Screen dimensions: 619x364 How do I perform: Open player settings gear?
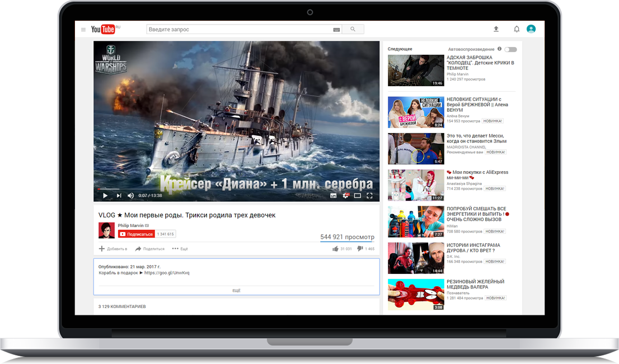[x=345, y=196]
